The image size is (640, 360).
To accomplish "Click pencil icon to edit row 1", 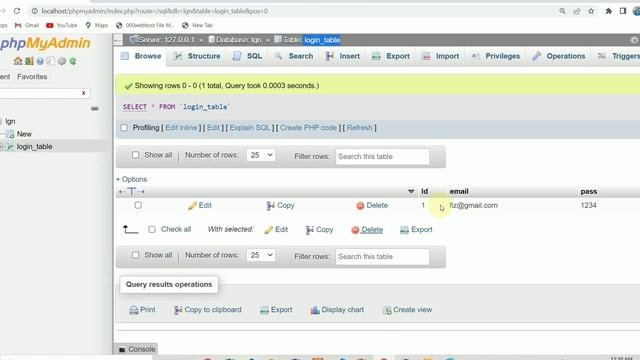I will click(200, 205).
